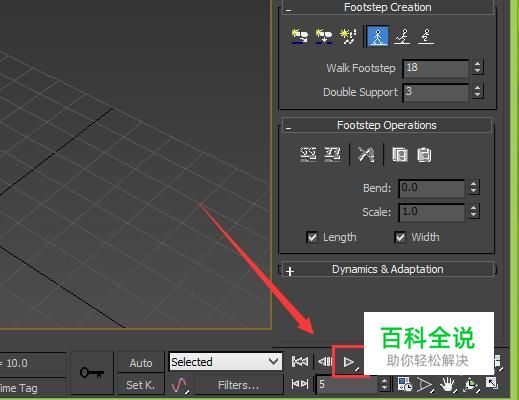This screenshot has height=400, width=519.
Task: Uncheck the Length checkbox
Action: click(312, 237)
